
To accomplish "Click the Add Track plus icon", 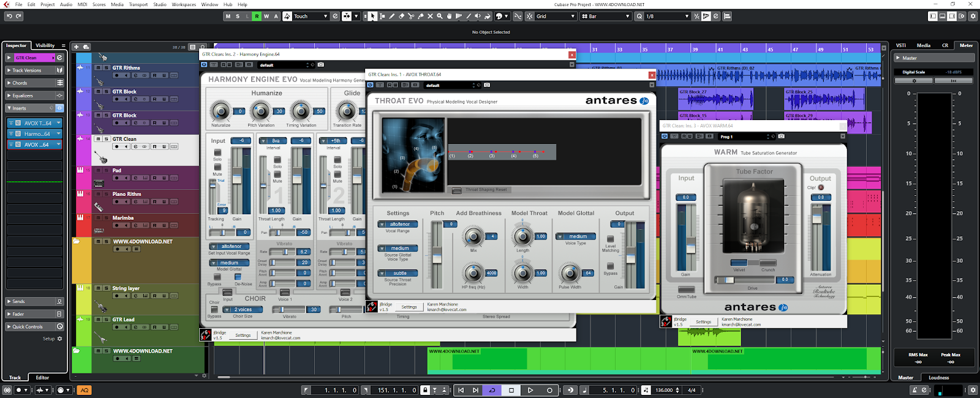I will (77, 47).
